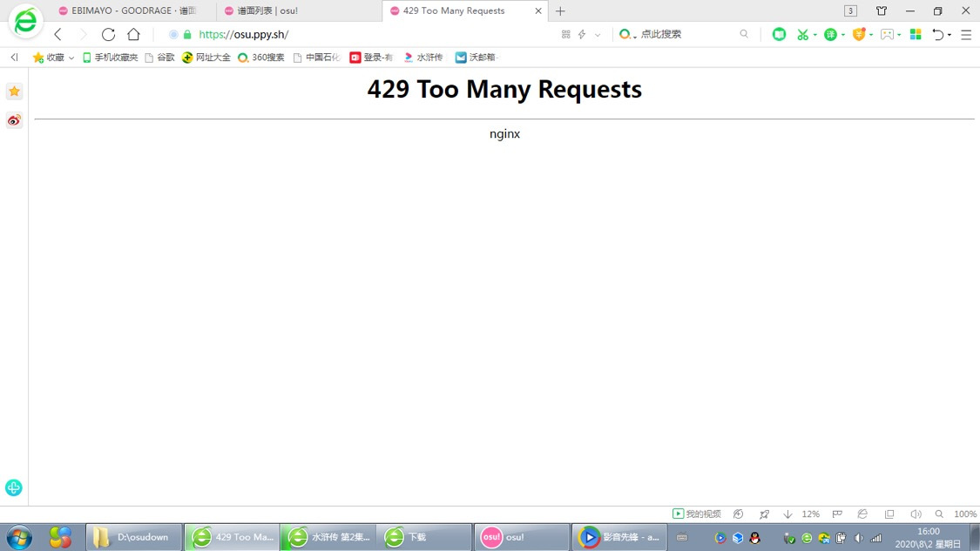Go back to the previous page
The image size is (980, 551).
(x=58, y=34)
